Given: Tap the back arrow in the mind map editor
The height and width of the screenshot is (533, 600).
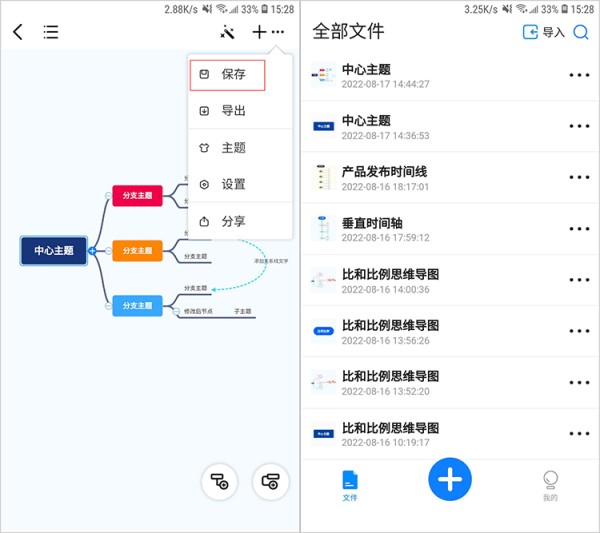Looking at the screenshot, I should click(x=18, y=32).
